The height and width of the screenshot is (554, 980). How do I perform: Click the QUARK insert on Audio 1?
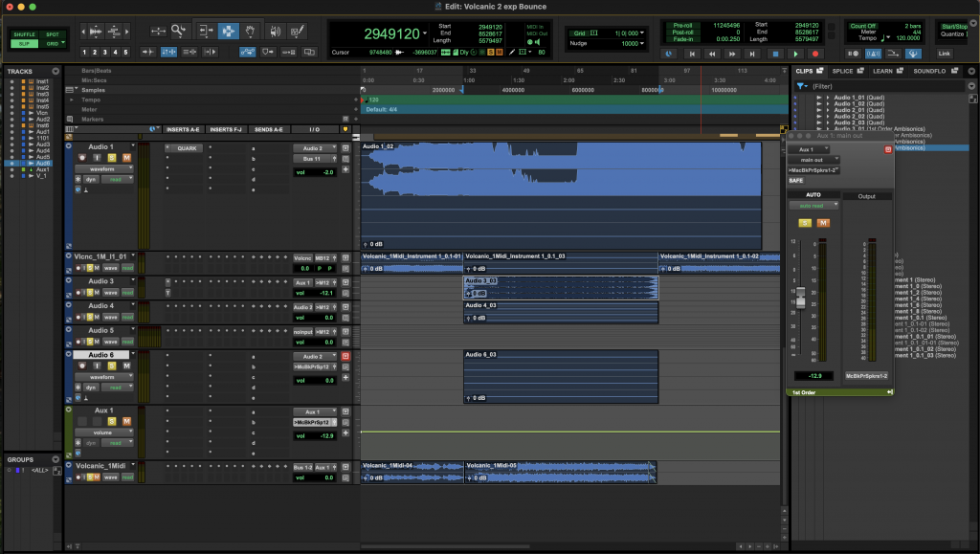click(188, 148)
